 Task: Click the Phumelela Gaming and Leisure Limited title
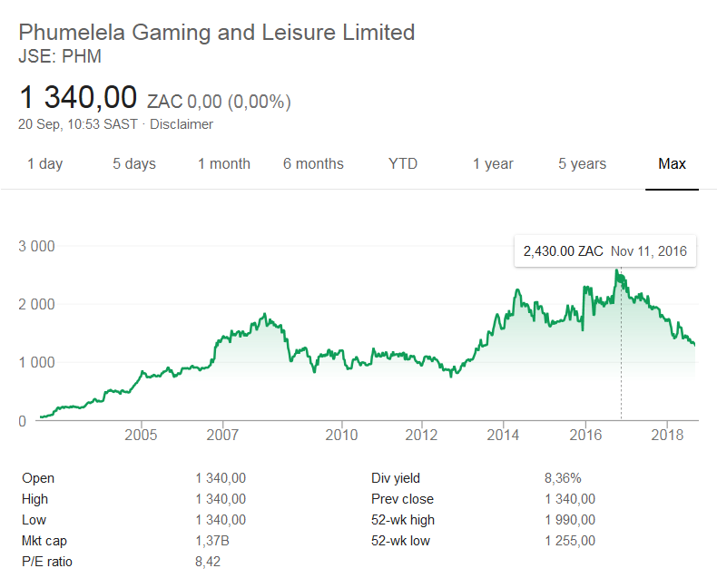click(217, 33)
